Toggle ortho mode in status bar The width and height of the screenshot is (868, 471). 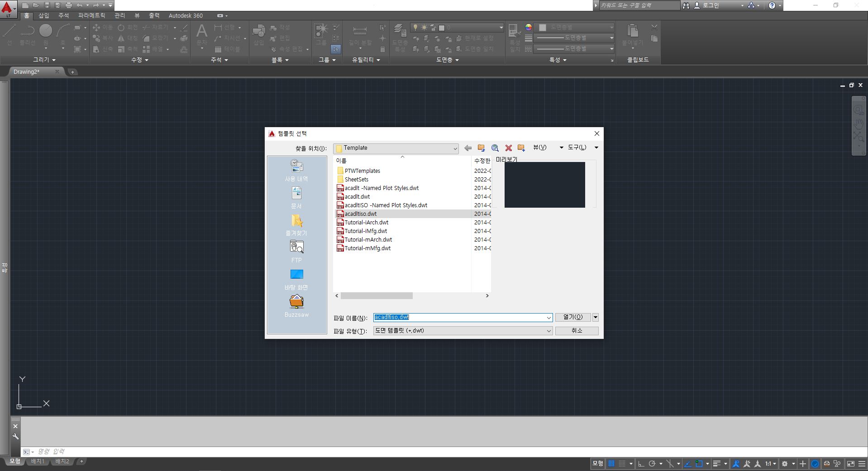tap(641, 464)
